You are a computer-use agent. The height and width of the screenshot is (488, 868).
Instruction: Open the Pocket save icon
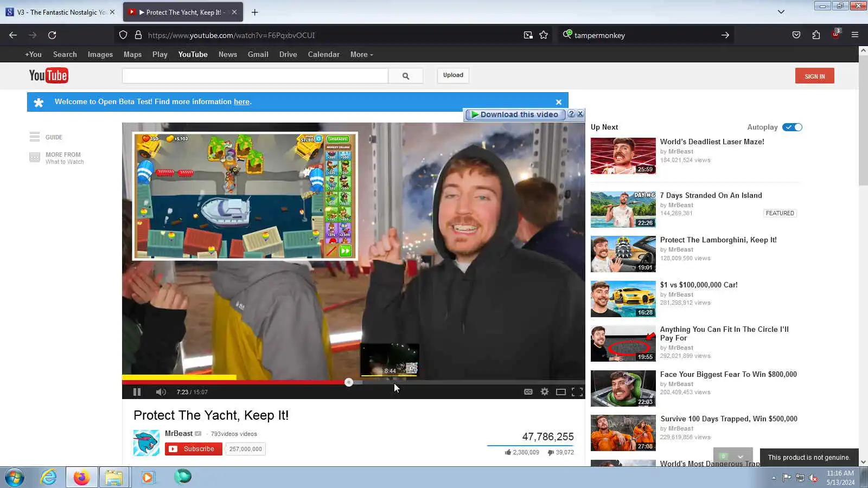[796, 35]
